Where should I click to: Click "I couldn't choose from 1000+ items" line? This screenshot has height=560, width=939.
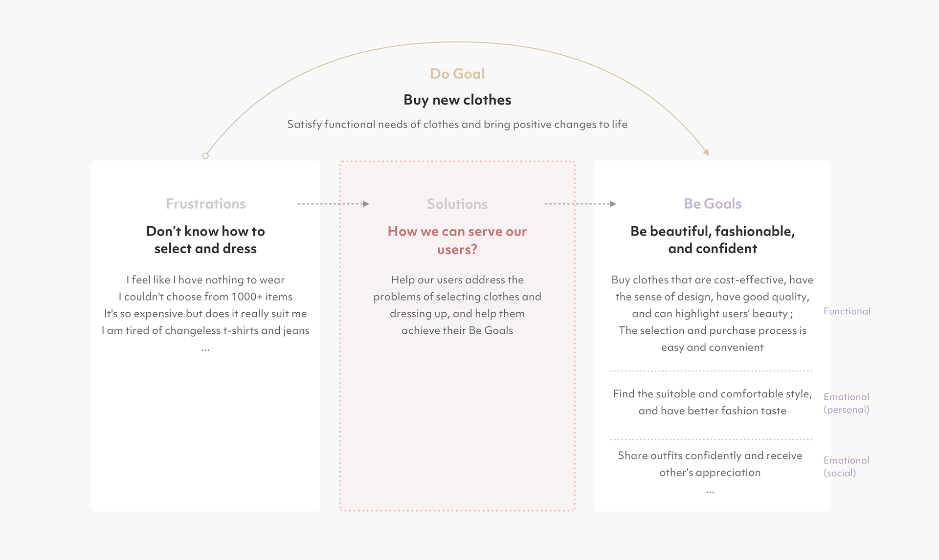(x=205, y=297)
